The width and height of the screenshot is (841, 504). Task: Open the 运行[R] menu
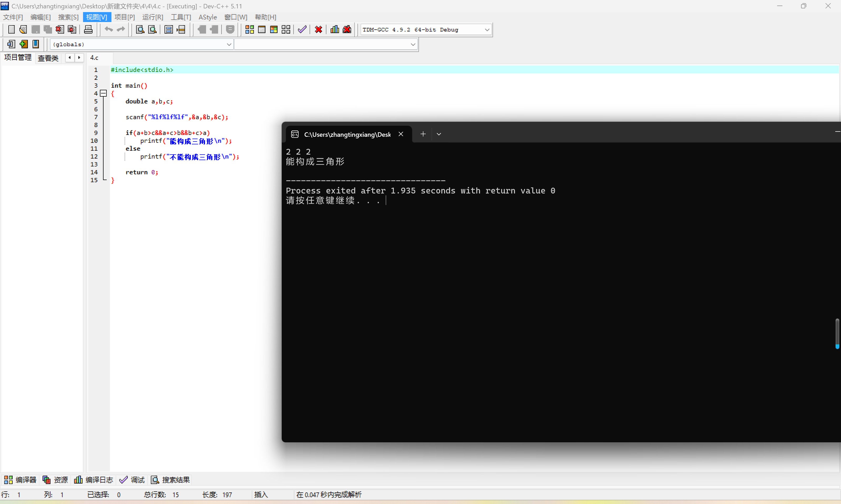153,17
